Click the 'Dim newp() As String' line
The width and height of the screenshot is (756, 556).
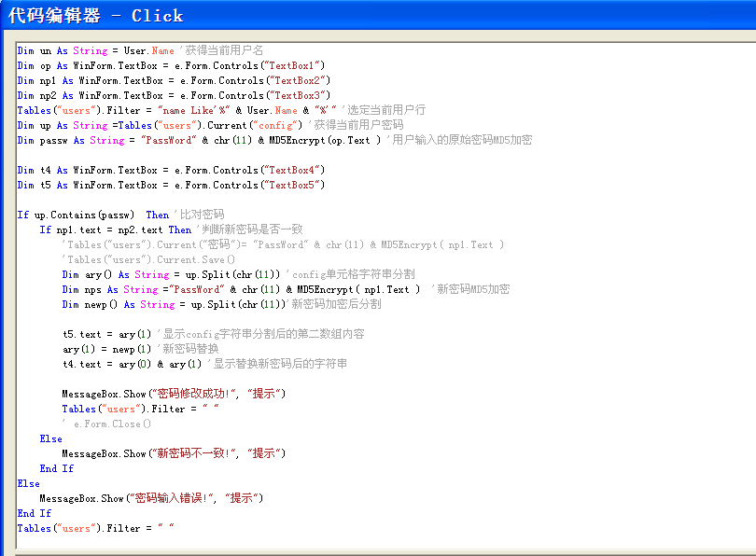point(221,304)
